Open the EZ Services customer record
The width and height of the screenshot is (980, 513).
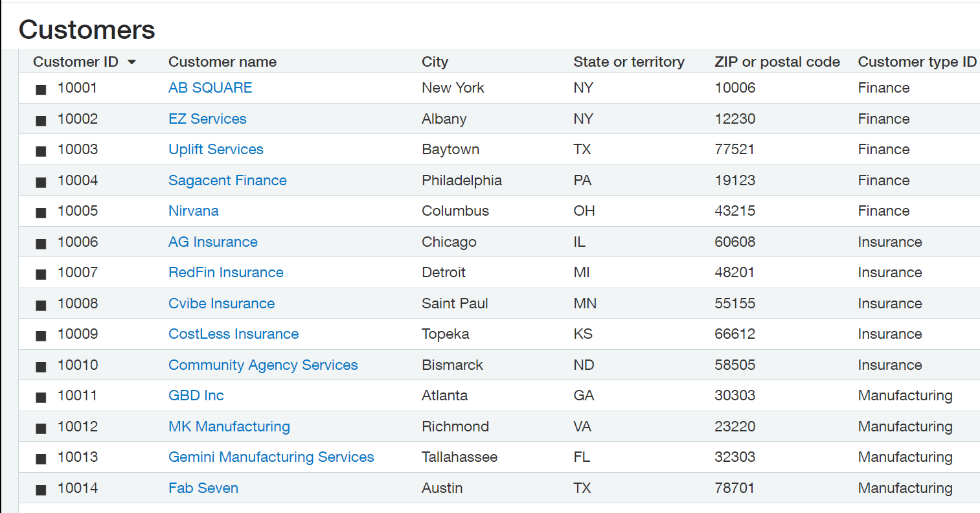pyautogui.click(x=207, y=119)
